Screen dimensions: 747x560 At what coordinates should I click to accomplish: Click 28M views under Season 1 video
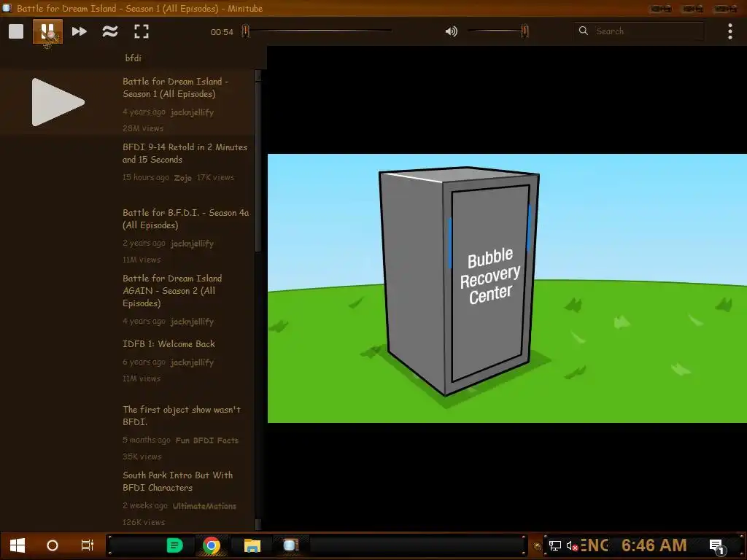coord(143,128)
